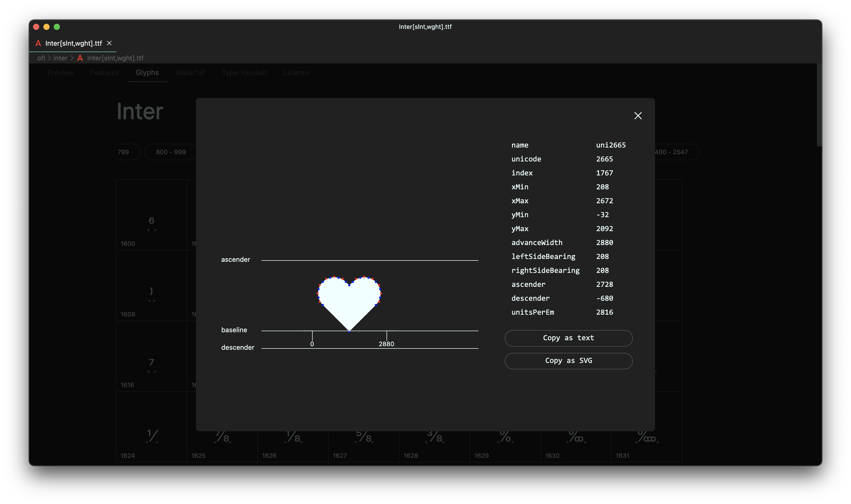Open the Waterfall tab
851x504 pixels.
190,73
